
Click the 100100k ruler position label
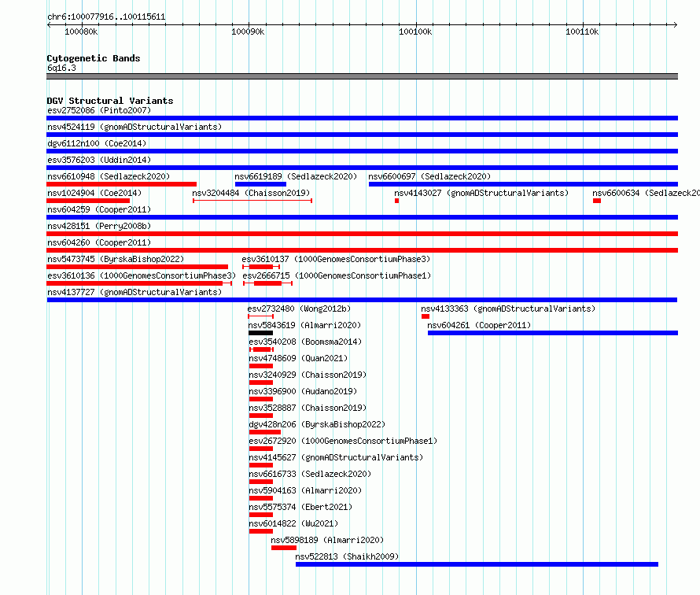click(415, 31)
